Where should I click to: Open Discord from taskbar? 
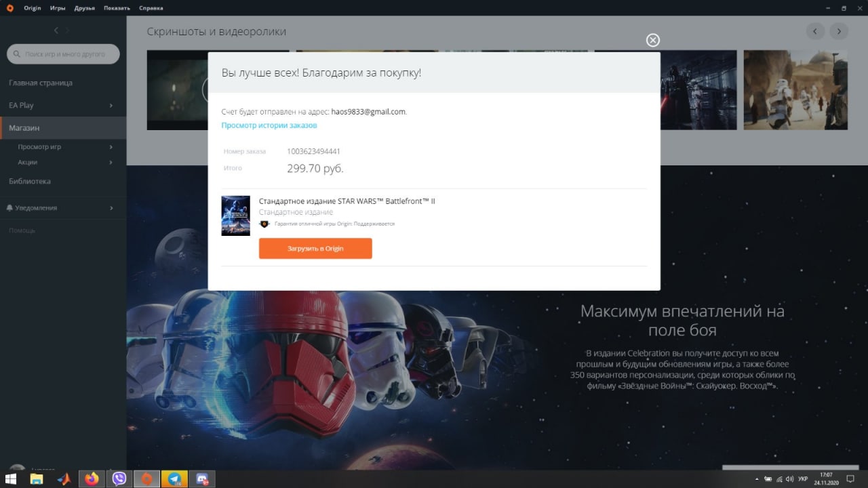coord(203,479)
